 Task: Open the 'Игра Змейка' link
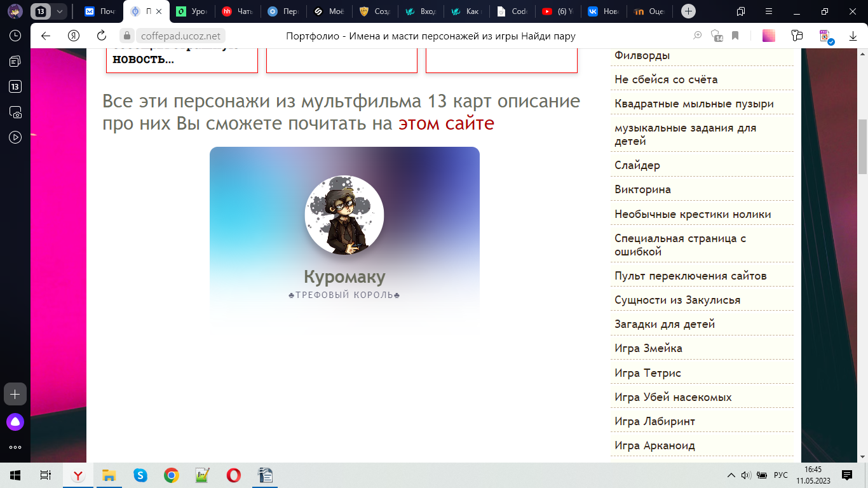coord(648,348)
